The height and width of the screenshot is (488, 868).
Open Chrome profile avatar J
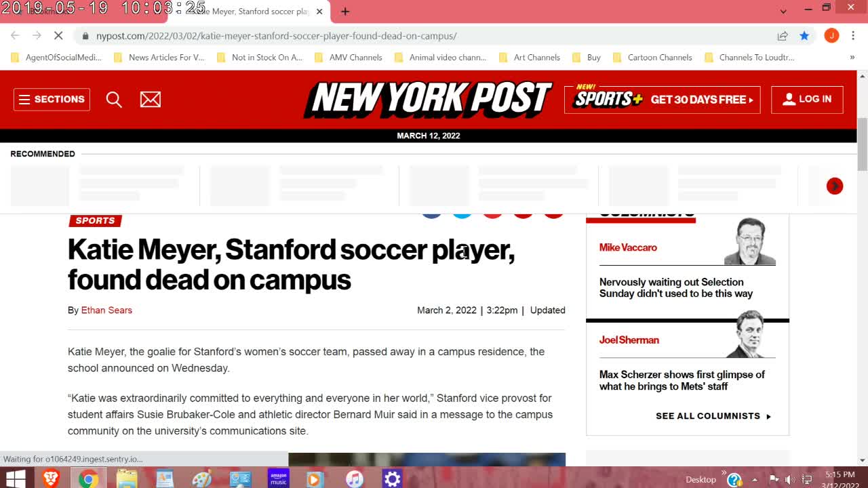click(x=831, y=35)
